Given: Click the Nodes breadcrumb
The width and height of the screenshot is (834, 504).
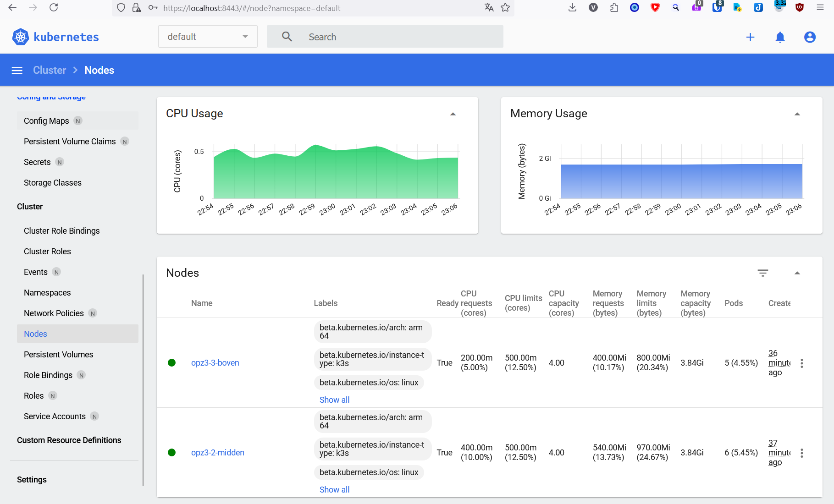Looking at the screenshot, I should coord(99,70).
